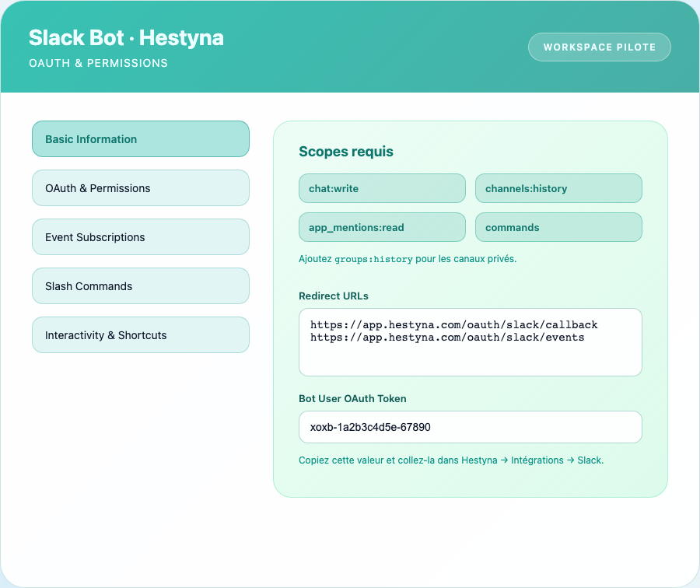Click the oauth/slack/events URL line
700x588 pixels.
tap(446, 338)
